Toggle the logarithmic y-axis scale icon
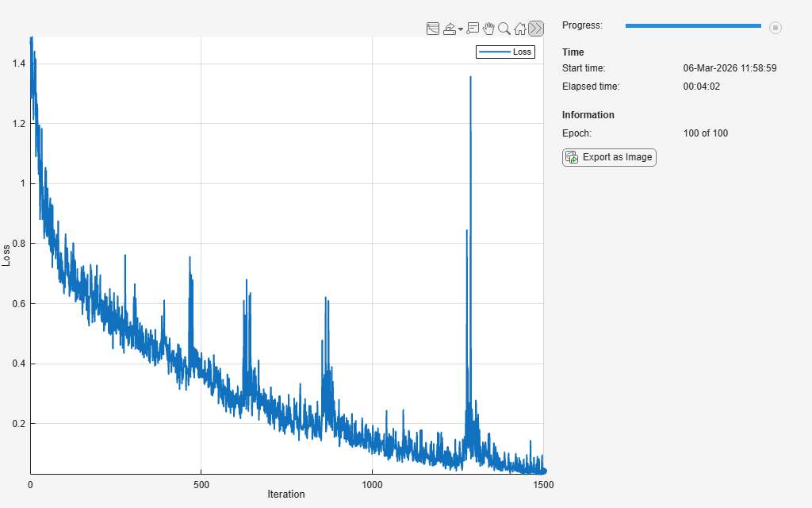The image size is (812, 508). click(433, 29)
